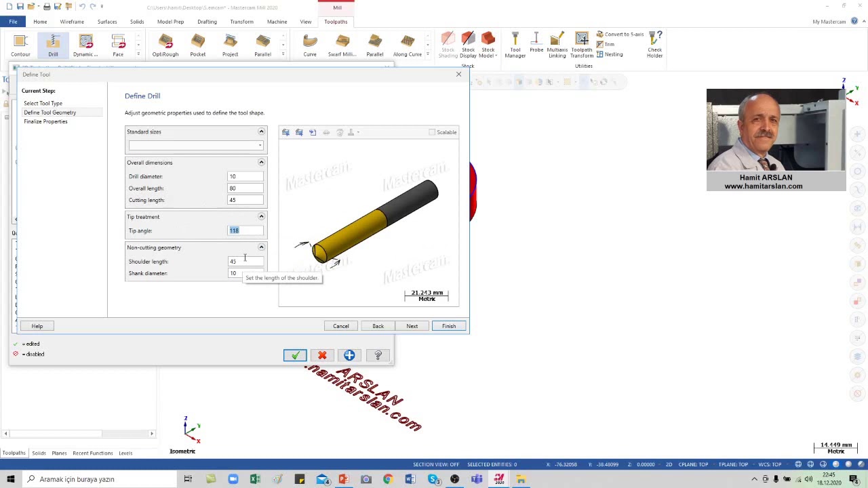The width and height of the screenshot is (868, 488).
Task: Go to Finalize Properties step
Action: [45, 121]
